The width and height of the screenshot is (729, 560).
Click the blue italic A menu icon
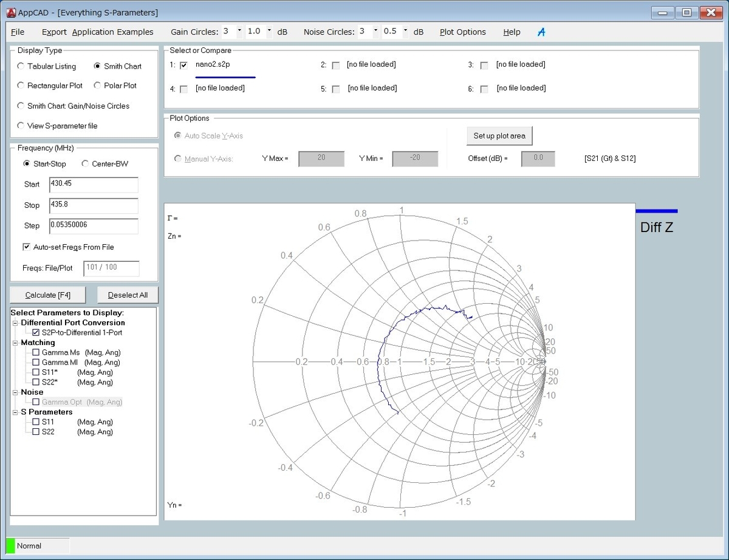coord(541,32)
